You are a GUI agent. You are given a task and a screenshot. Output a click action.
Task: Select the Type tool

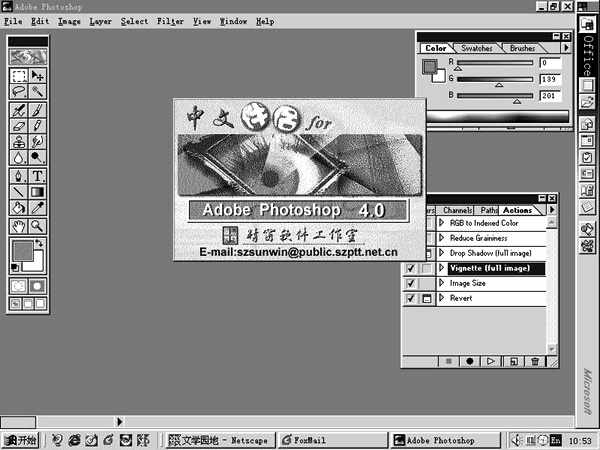tap(37, 176)
